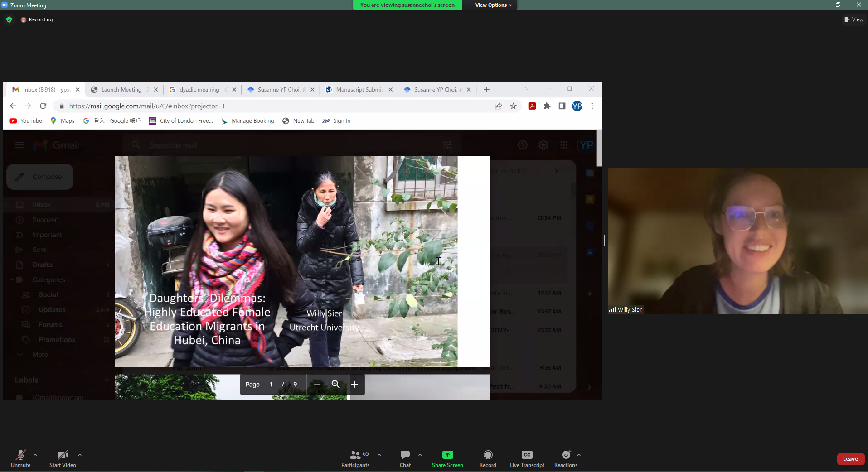Screen dimensions: 868x472
Task: Check the green encryption shield icon
Action: pyautogui.click(x=9, y=19)
